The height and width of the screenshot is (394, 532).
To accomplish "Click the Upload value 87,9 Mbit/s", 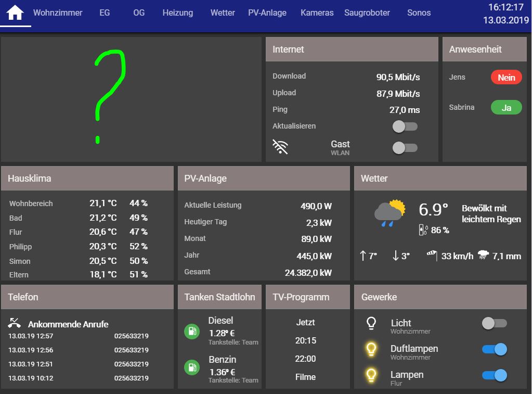I will click(x=398, y=94).
